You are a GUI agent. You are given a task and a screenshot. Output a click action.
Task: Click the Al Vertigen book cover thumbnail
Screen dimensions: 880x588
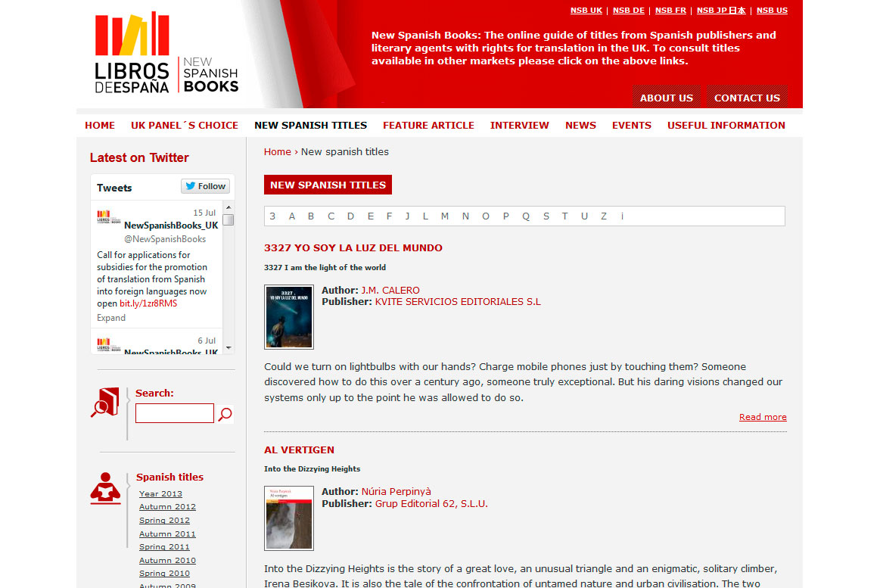288,518
